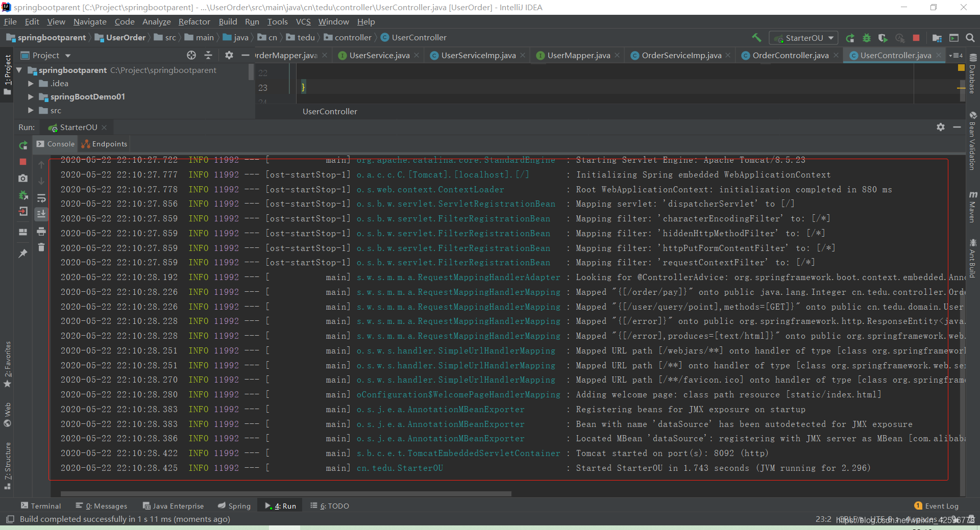980x530 pixels.
Task: Switch to UserMapper.java tab
Action: 578,55
